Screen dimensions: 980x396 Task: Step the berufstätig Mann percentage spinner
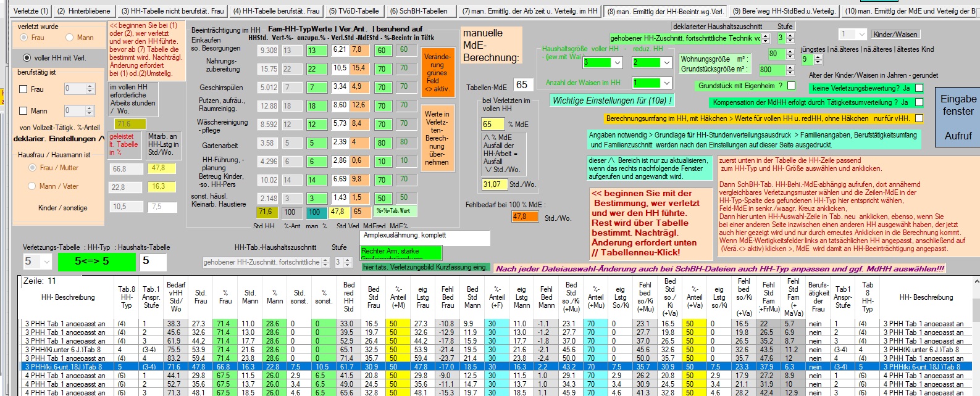(90, 111)
